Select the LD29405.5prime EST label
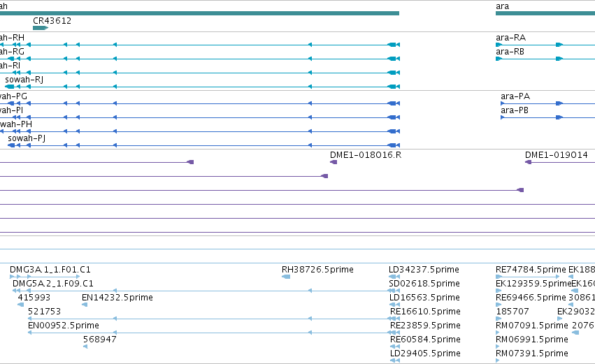The width and height of the screenshot is (595, 364). (x=425, y=354)
